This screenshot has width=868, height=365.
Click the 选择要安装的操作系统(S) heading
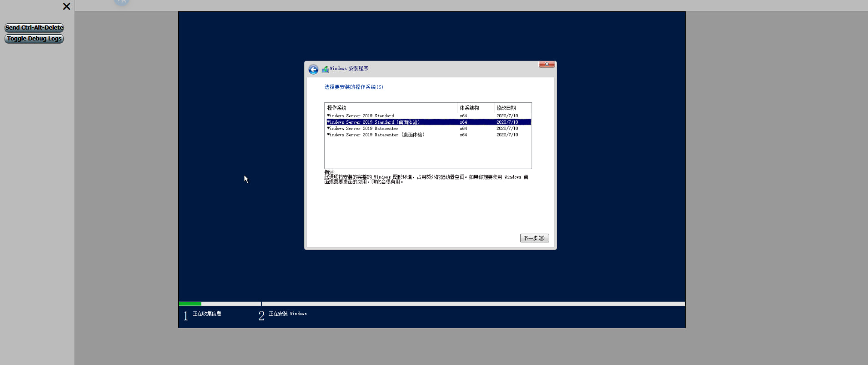pyautogui.click(x=354, y=87)
